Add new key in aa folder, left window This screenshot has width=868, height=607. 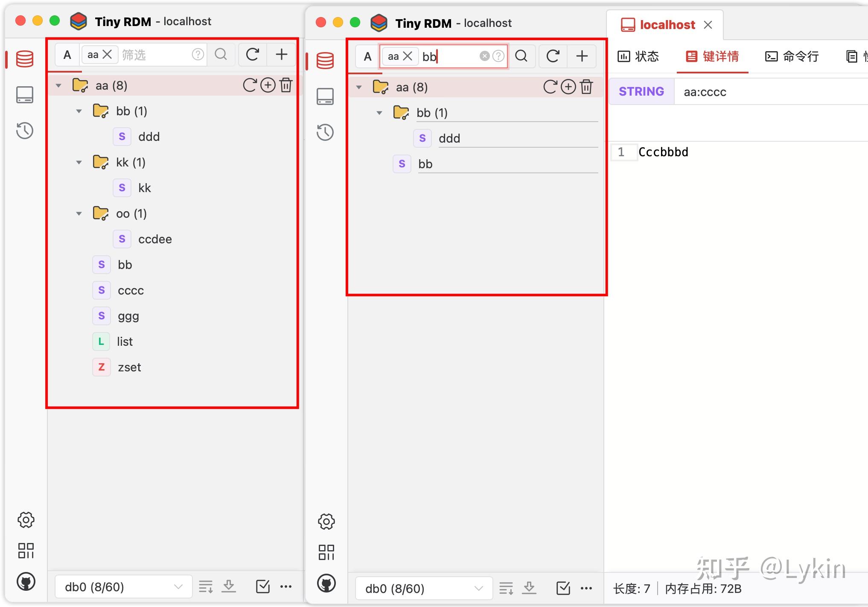coord(268,85)
